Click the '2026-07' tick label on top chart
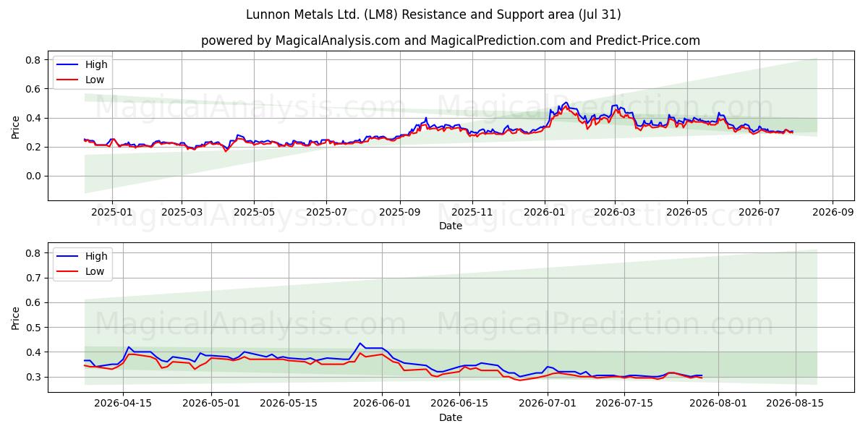This screenshot has height=434, width=868. (759, 213)
